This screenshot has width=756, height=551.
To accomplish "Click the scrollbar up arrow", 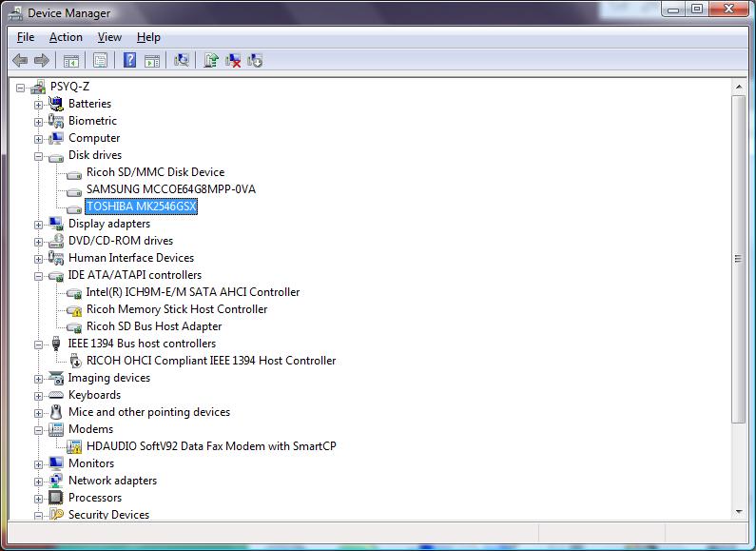I will 738,87.
